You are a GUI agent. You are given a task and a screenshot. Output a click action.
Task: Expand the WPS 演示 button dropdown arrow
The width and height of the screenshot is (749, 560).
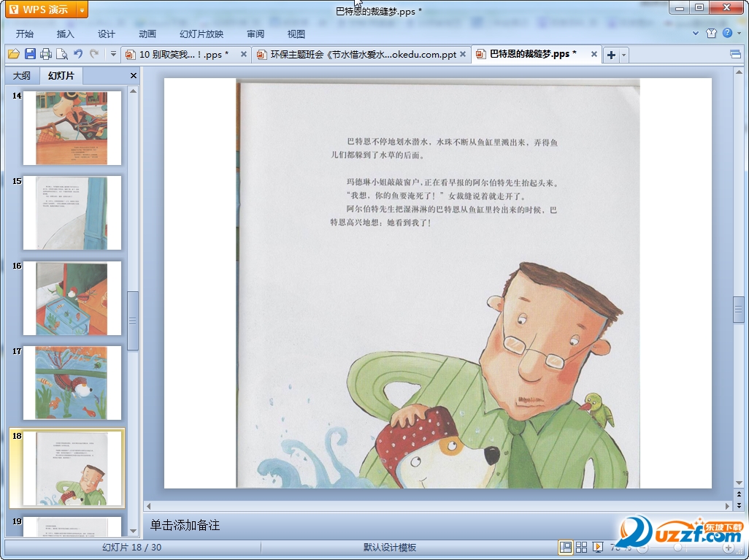[82, 9]
